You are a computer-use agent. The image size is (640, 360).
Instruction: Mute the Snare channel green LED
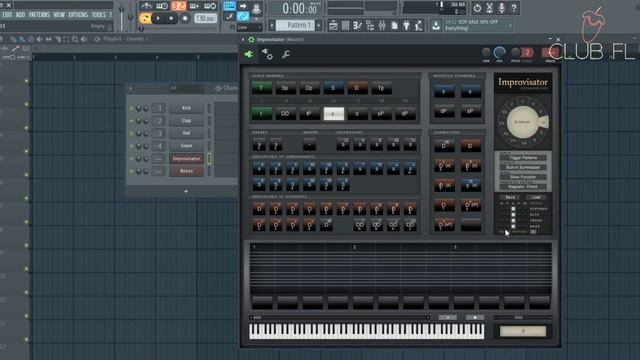131,146
